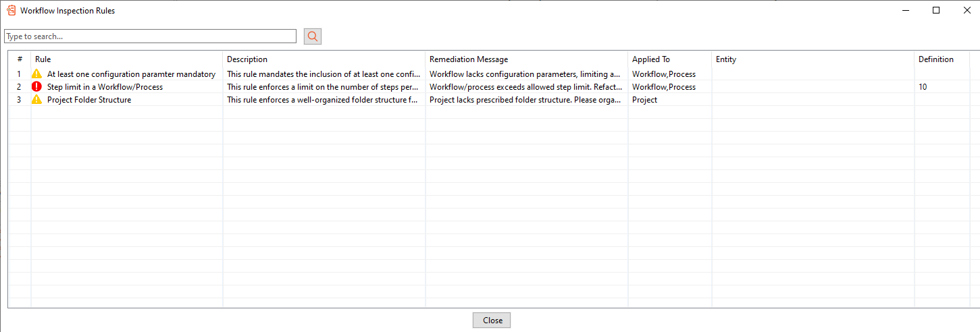
Task: Click 'Project' in the Applied To column
Action: (644, 100)
